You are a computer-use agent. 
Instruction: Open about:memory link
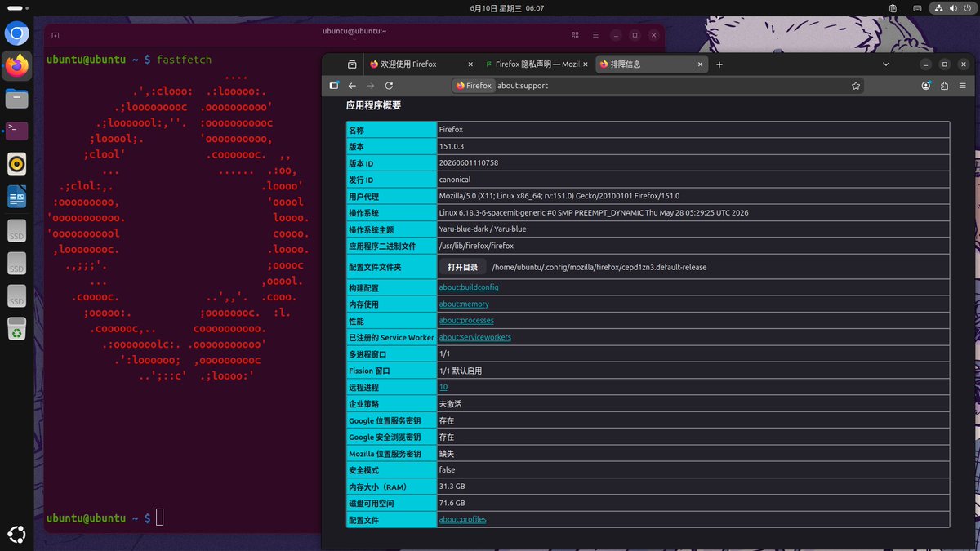[464, 304]
